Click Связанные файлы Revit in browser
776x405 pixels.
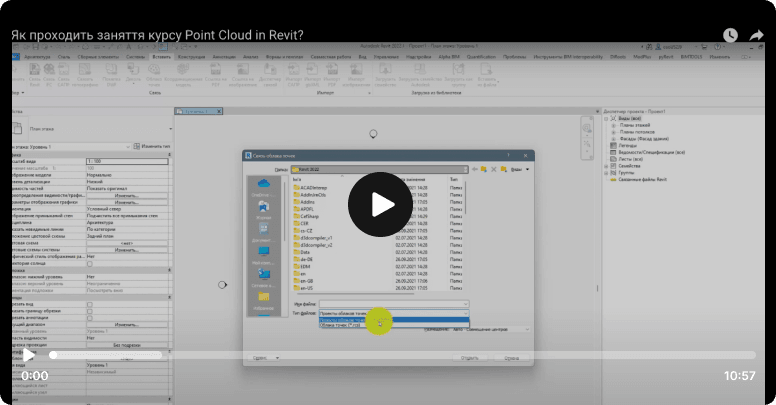pyautogui.click(x=642, y=180)
